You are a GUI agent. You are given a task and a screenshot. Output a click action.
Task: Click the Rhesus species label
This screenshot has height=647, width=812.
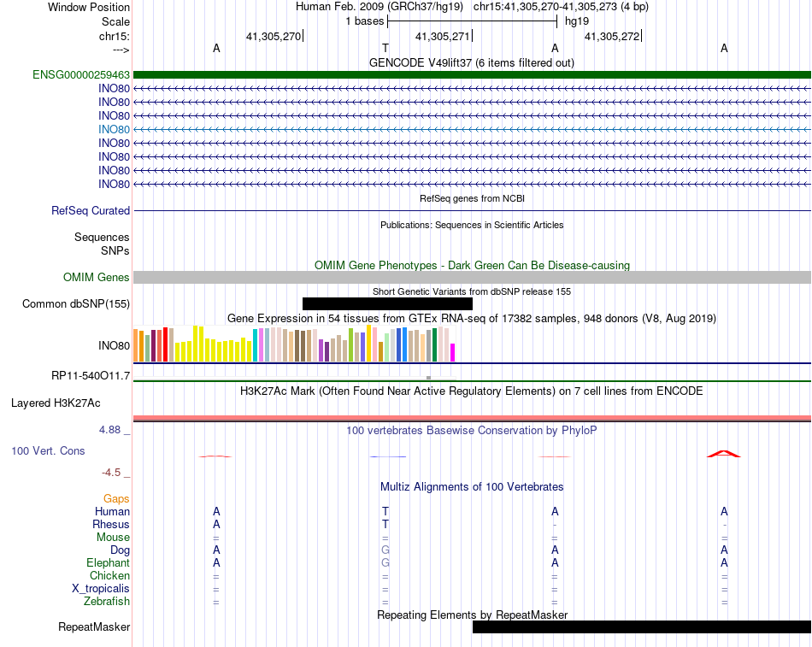pos(111,524)
